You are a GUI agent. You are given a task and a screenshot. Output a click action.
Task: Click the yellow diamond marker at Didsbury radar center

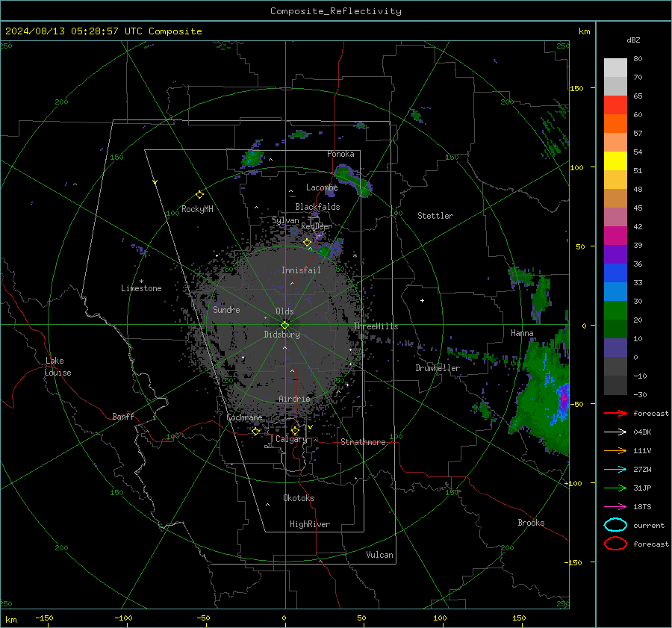coord(284,326)
